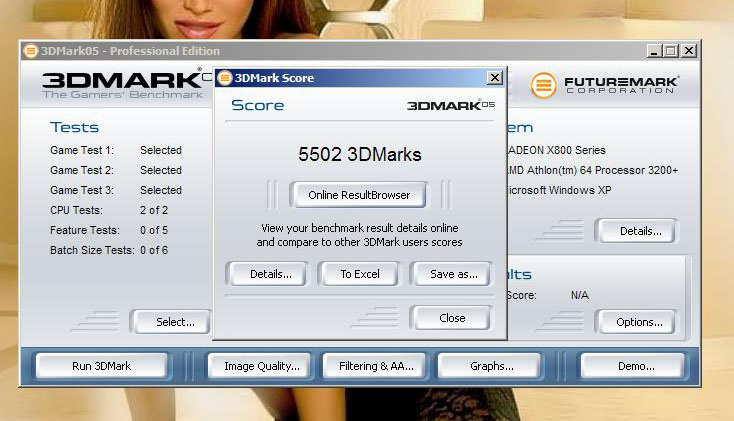Click the Futuremark Corporation logo icon
Image resolution: width=734 pixels, height=421 pixels.
[x=543, y=85]
